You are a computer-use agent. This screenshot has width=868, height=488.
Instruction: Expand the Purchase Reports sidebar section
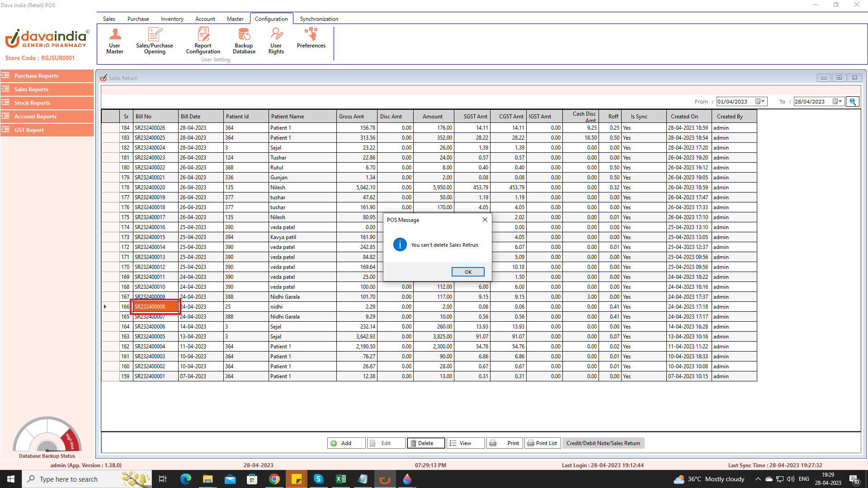(47, 76)
